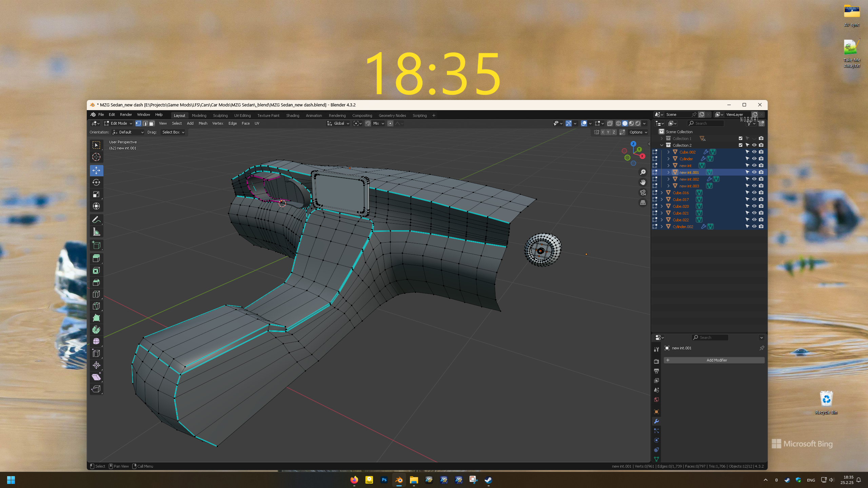Viewport: 868px width, 488px height.
Task: Activate the Rotate tool
Action: pos(96,182)
